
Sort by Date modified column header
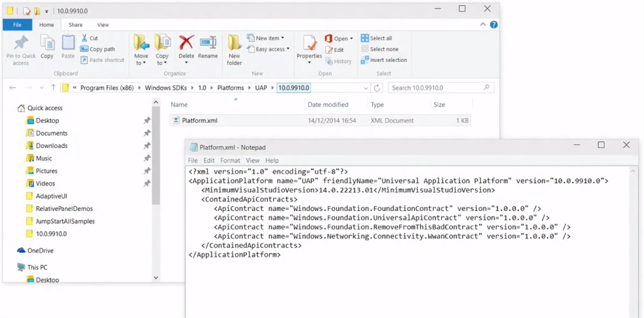coord(328,104)
